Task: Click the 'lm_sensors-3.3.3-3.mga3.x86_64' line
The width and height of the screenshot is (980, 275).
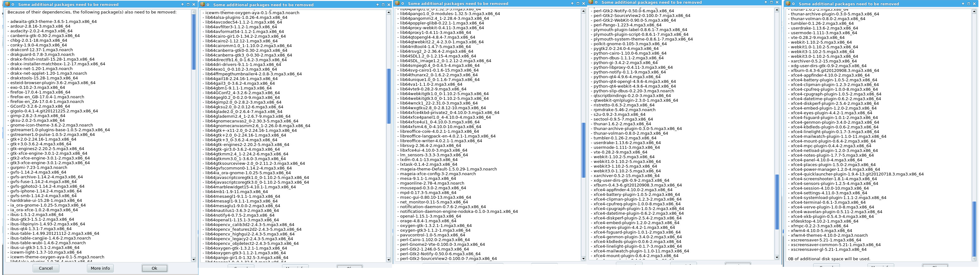Action: click(432, 155)
